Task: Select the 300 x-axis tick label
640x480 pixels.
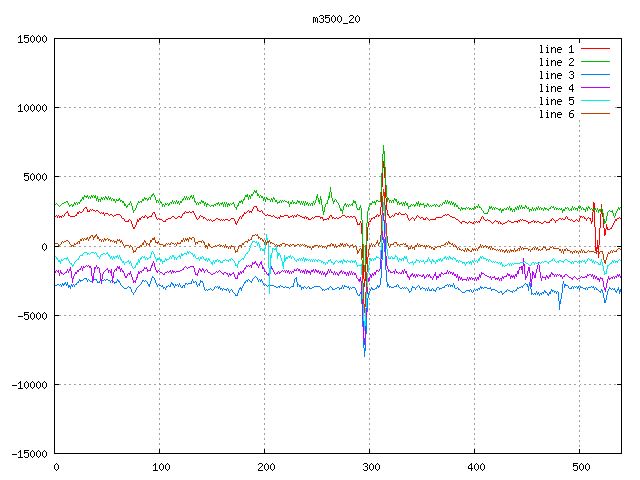Action: point(370,467)
